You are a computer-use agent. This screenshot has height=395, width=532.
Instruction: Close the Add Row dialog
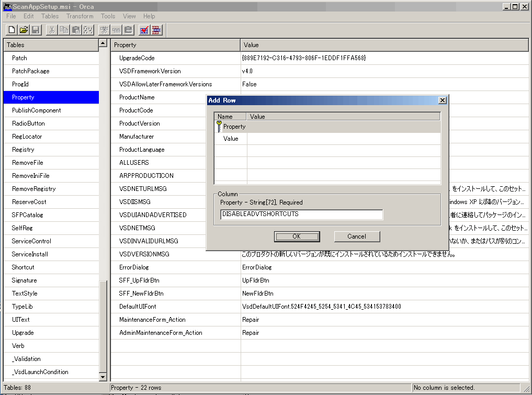point(442,100)
